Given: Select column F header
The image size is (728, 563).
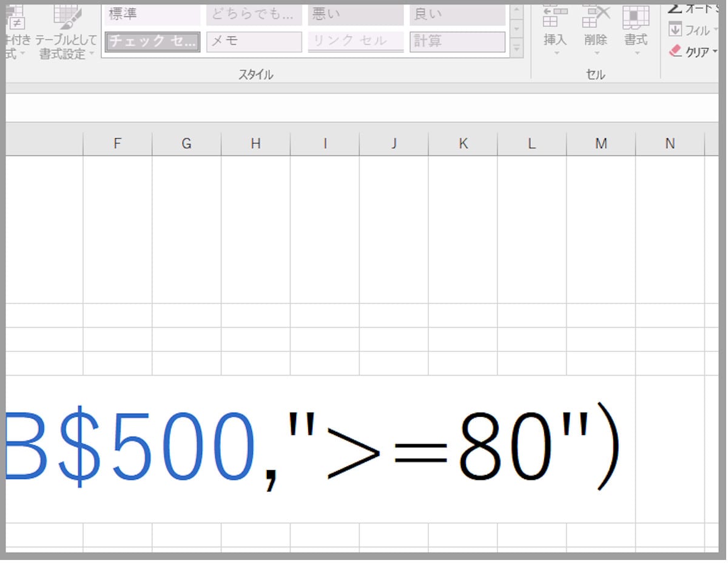Looking at the screenshot, I should (118, 144).
